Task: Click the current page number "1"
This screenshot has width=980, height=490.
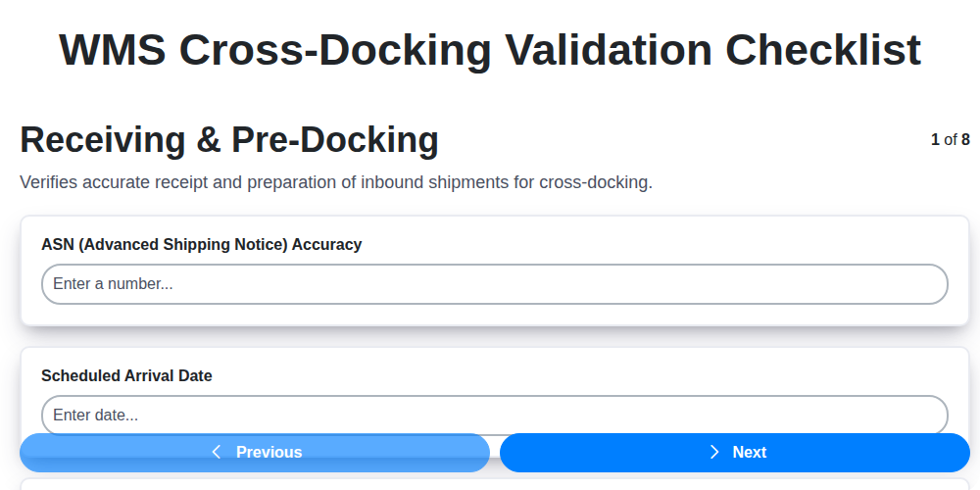Action: tap(935, 140)
